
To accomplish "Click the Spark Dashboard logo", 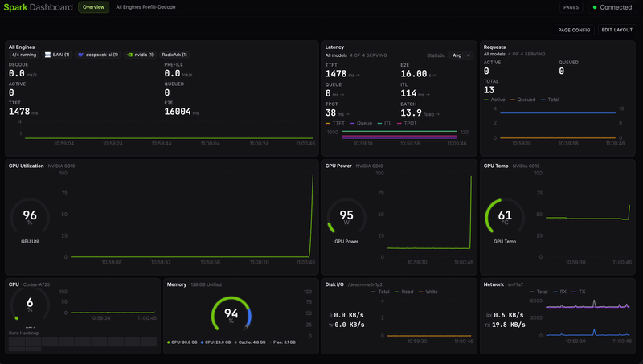I will coord(38,7).
